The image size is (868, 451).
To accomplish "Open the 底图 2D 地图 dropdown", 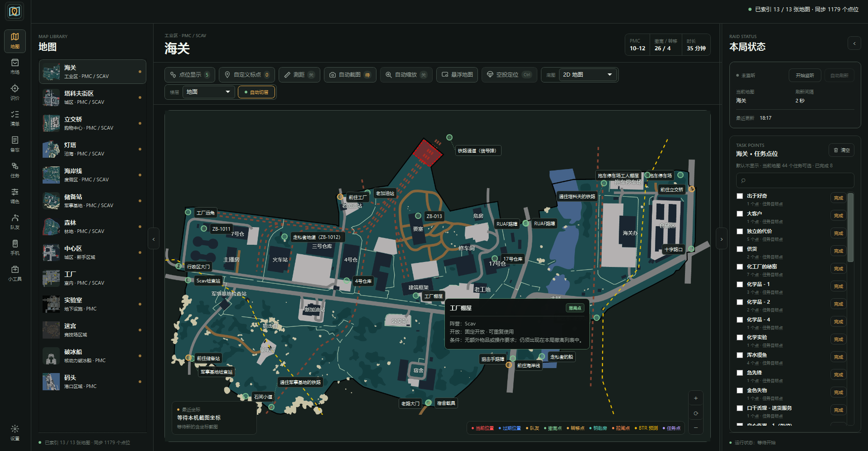I will coord(588,75).
